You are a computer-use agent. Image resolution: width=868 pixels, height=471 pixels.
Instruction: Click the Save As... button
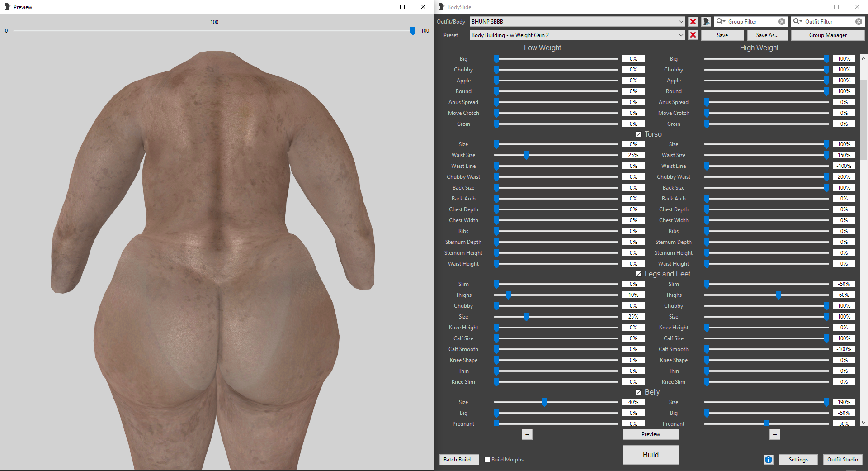click(x=767, y=35)
